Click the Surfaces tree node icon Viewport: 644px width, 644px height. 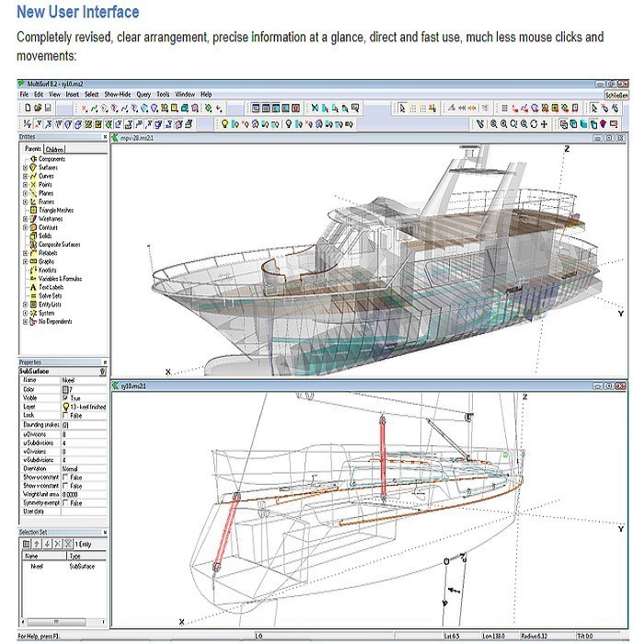(33, 167)
